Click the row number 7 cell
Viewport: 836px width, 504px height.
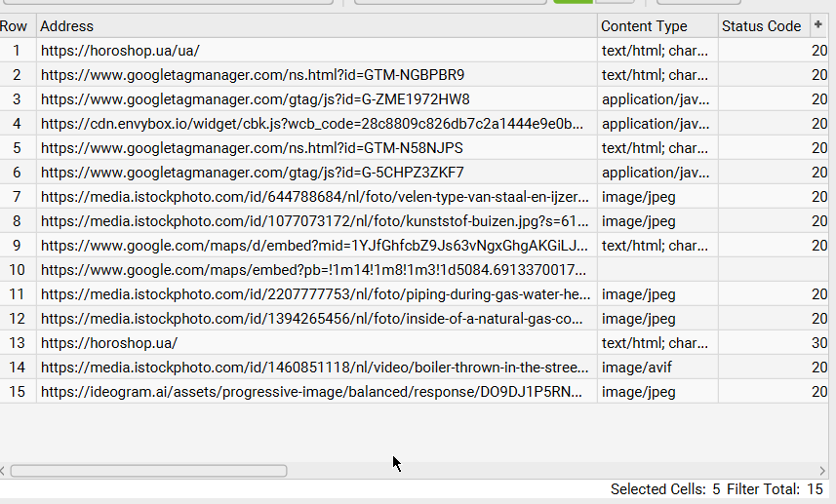click(x=17, y=197)
